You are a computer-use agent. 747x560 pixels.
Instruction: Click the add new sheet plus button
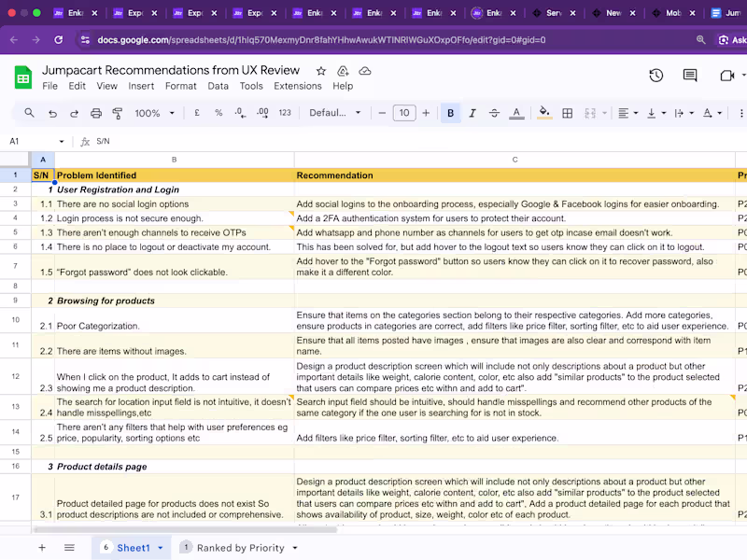(42, 548)
